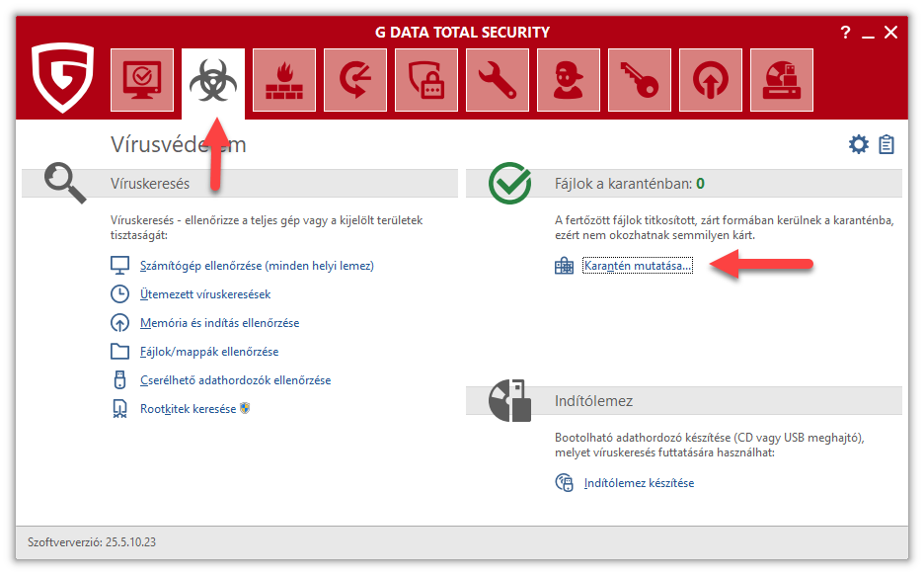Choose Fájlok/mappák ellenőrzése

point(209,352)
